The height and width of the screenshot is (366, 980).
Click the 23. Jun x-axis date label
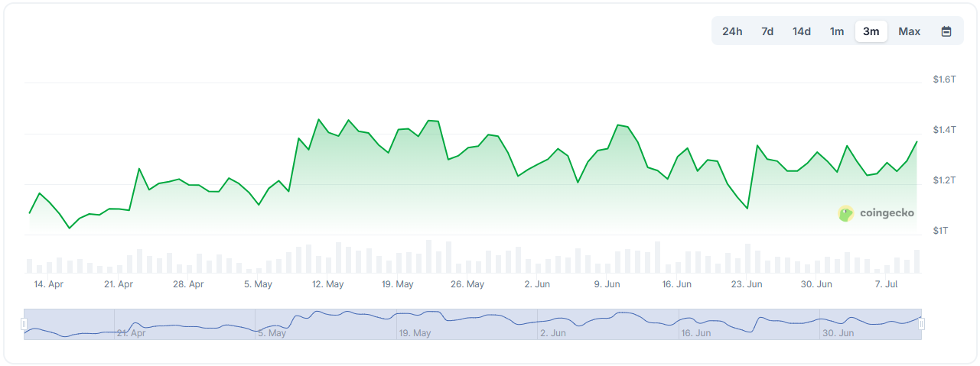[x=747, y=284]
